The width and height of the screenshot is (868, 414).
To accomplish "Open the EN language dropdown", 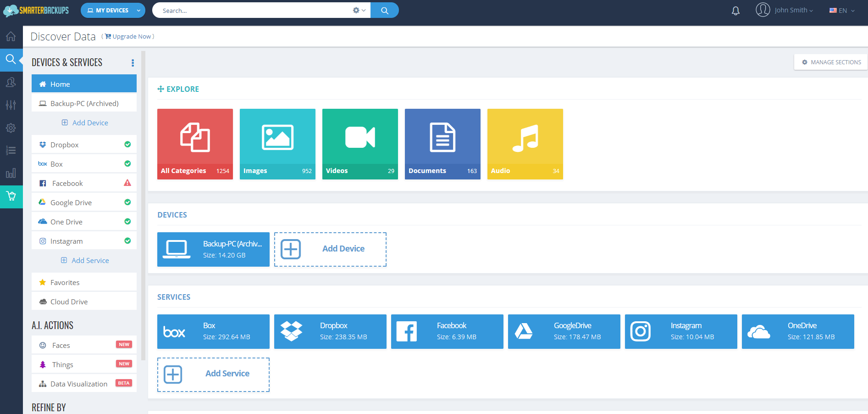I will point(842,11).
